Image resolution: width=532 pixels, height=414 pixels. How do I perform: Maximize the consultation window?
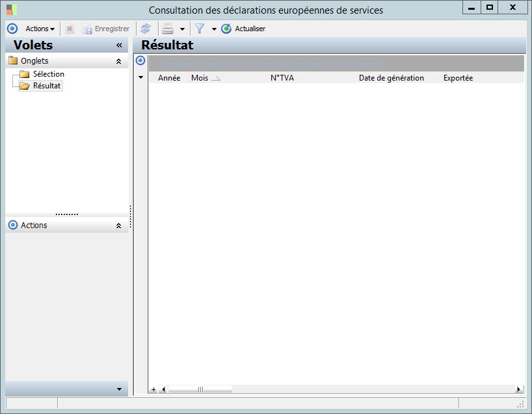[489, 7]
